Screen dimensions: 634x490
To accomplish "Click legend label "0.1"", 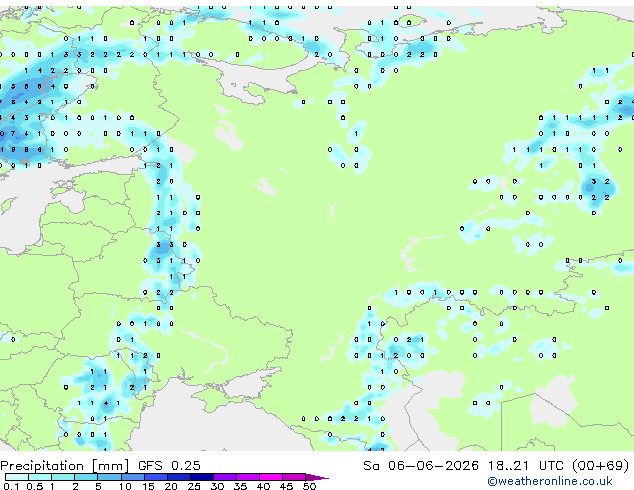I will click(11, 486).
